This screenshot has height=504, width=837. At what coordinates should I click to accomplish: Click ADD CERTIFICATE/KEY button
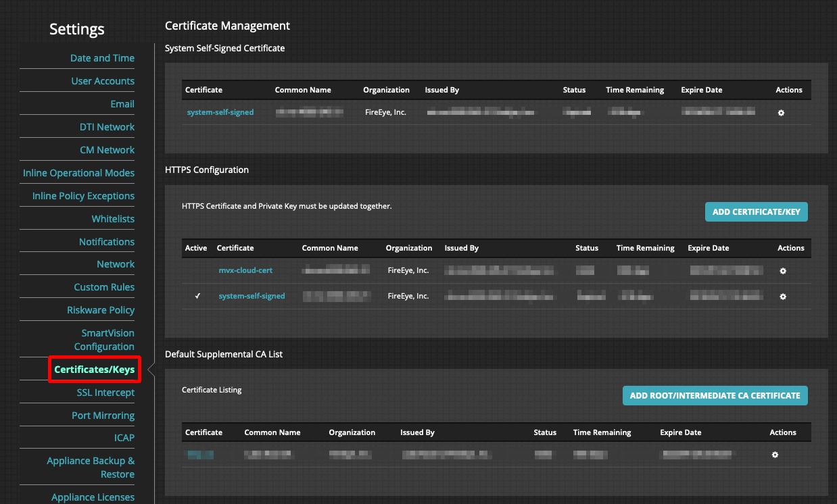point(756,211)
